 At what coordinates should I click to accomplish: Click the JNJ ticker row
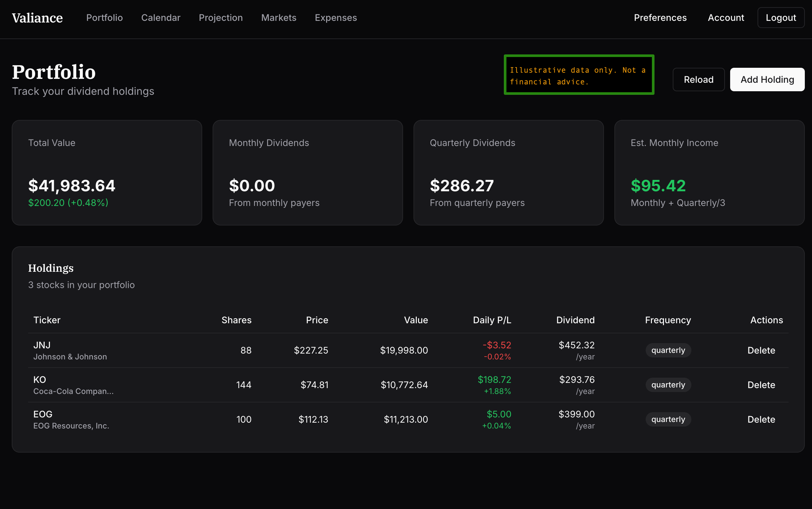[42, 345]
